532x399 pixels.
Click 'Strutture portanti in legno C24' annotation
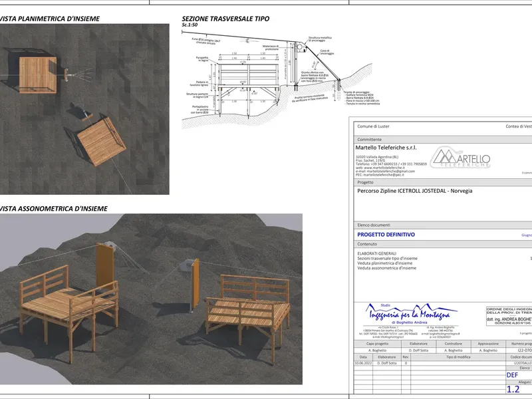pos(197,95)
